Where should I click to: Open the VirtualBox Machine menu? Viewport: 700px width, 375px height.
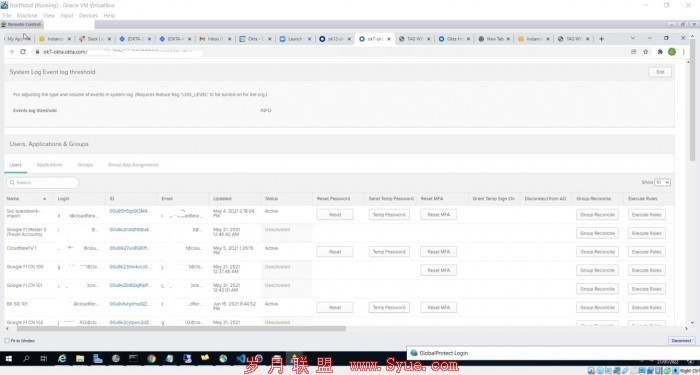point(27,16)
